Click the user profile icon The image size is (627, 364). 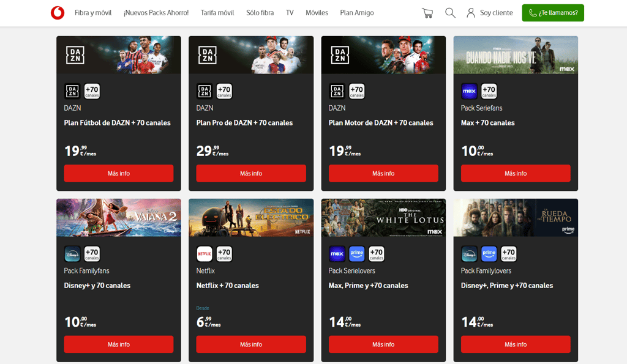pos(471,13)
